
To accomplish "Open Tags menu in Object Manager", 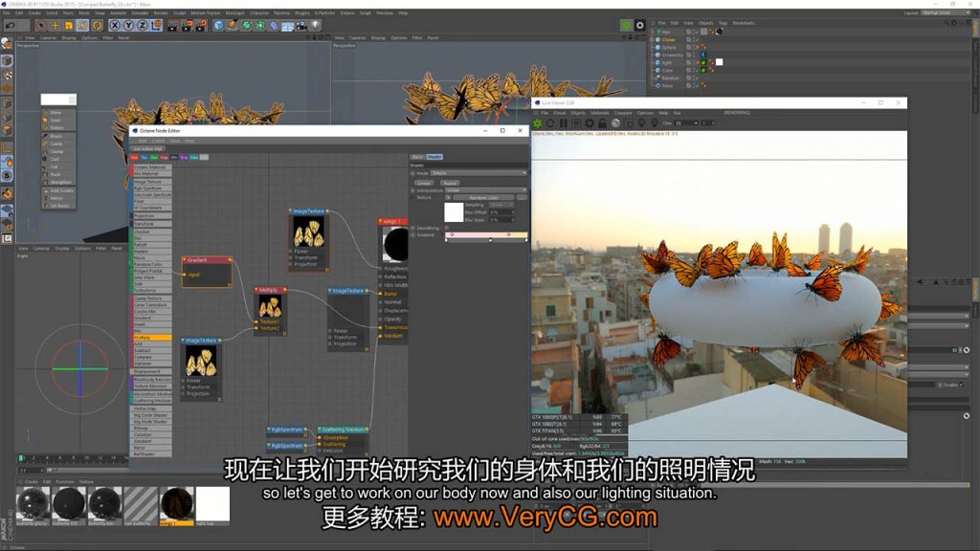I will coord(724,23).
